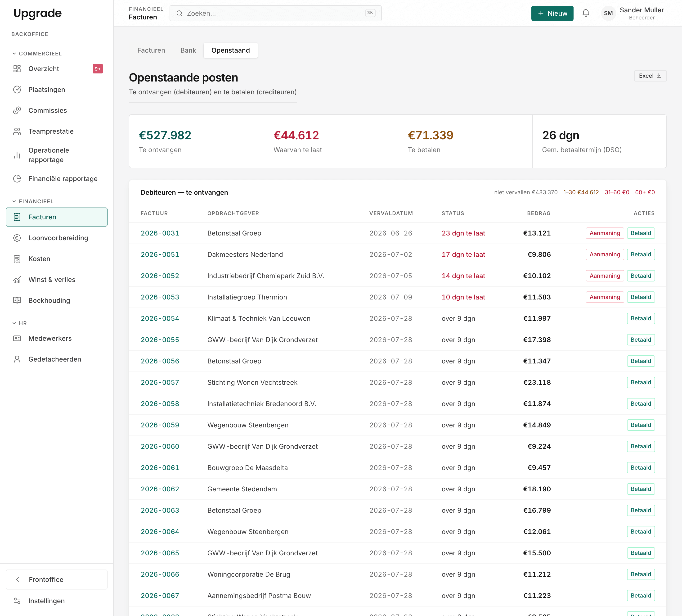Mark invoice 2026-0051 as Betaald
682x616 pixels.
(641, 254)
